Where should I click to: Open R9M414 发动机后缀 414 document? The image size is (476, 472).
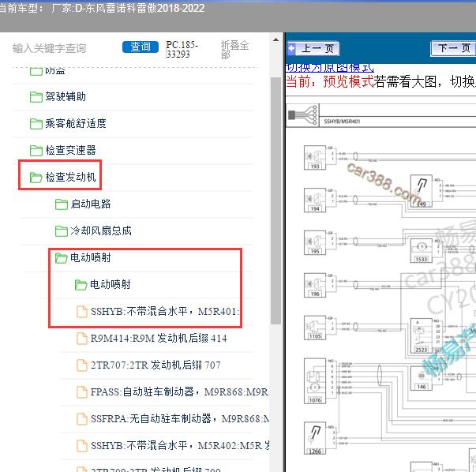tap(159, 338)
